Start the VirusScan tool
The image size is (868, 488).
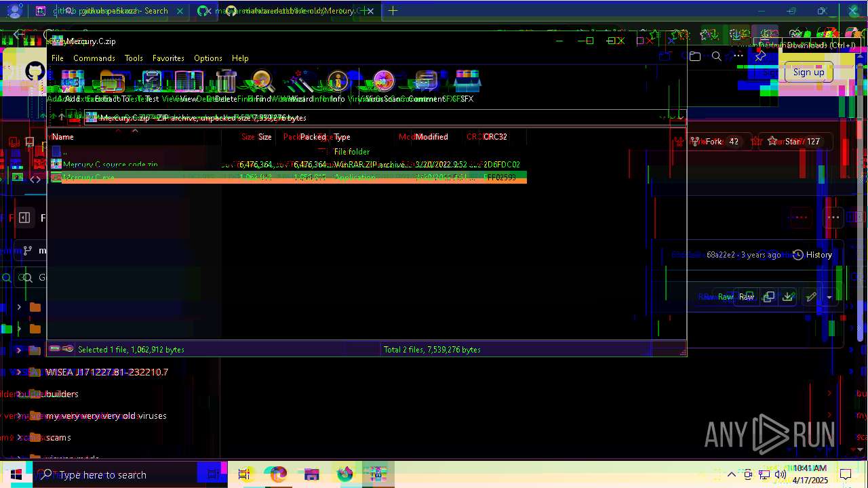pos(383,86)
